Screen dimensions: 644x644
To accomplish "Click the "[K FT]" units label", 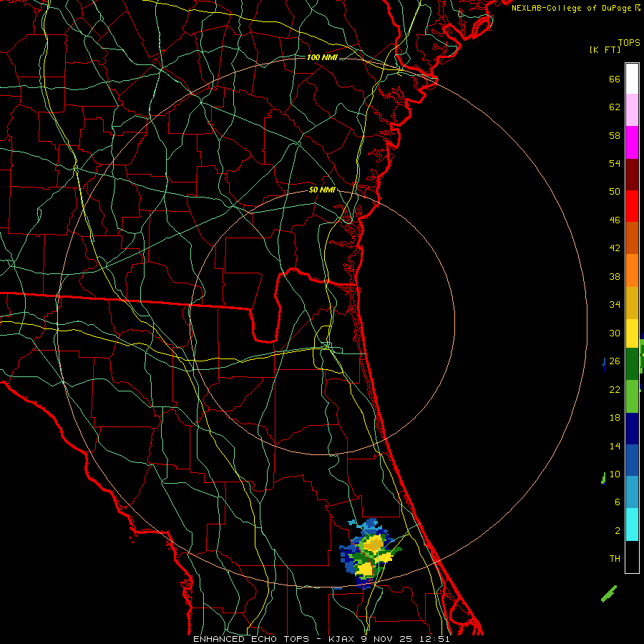I will coord(605,49).
